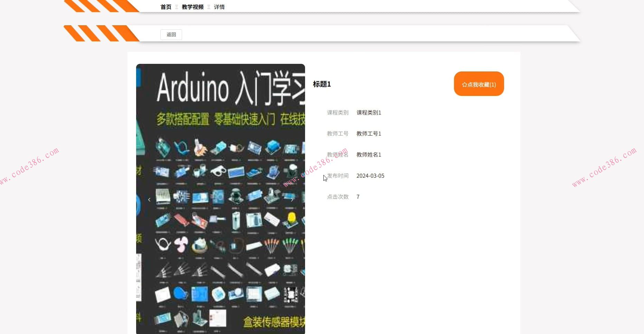
Task: Click the separator icon after 教学视频
Action: [209, 7]
